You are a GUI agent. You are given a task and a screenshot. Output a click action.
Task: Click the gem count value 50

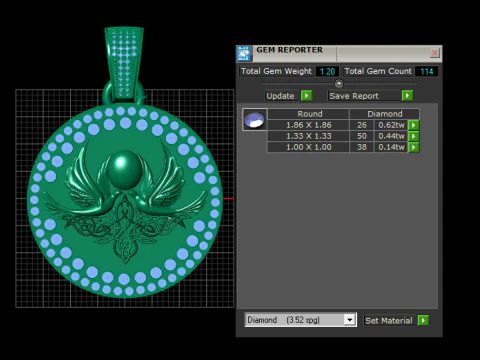click(x=362, y=136)
